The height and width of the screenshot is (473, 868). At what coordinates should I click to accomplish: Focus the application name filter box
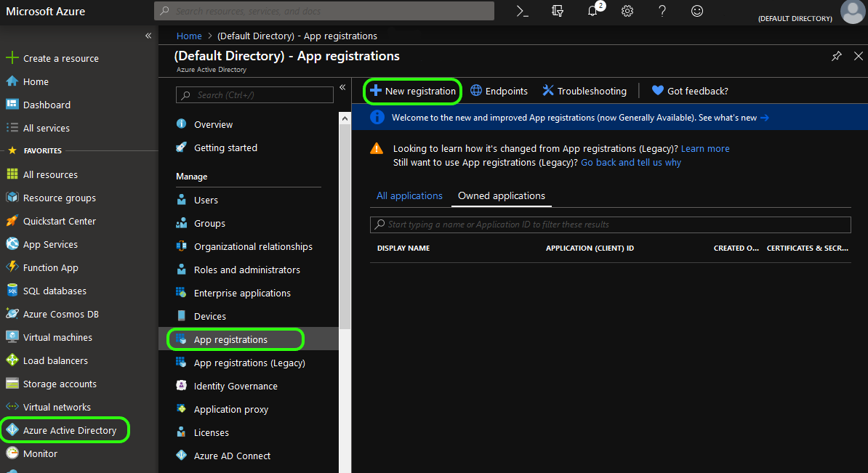(x=610, y=224)
